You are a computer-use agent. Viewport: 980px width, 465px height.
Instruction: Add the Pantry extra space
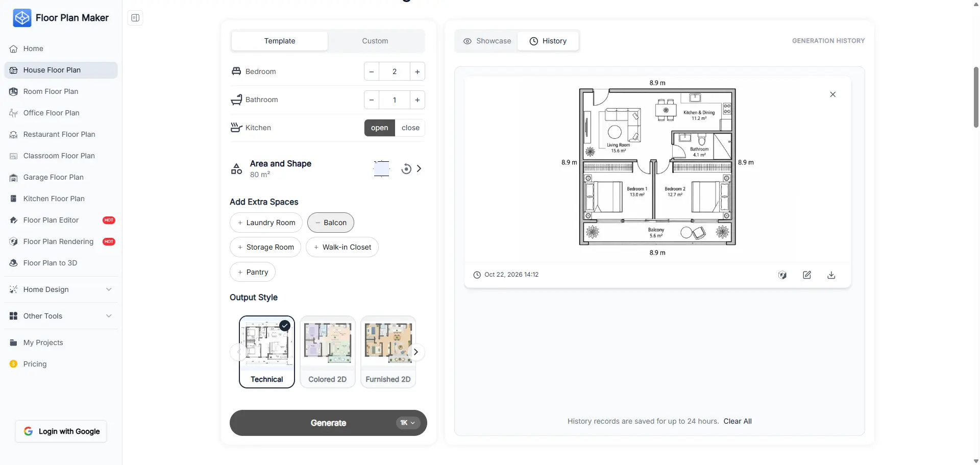pos(253,272)
